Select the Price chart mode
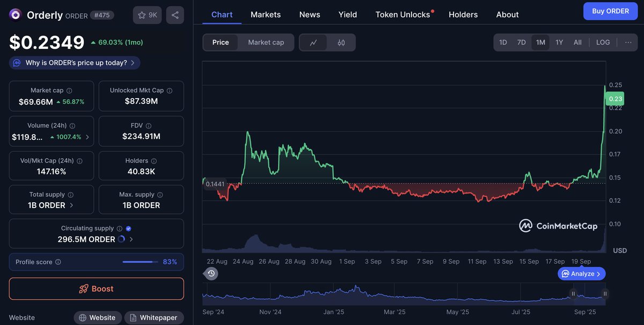The width and height of the screenshot is (644, 325). (221, 42)
